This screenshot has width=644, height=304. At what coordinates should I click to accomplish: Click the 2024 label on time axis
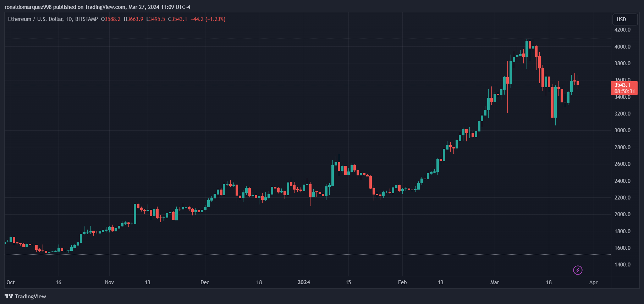pos(304,282)
